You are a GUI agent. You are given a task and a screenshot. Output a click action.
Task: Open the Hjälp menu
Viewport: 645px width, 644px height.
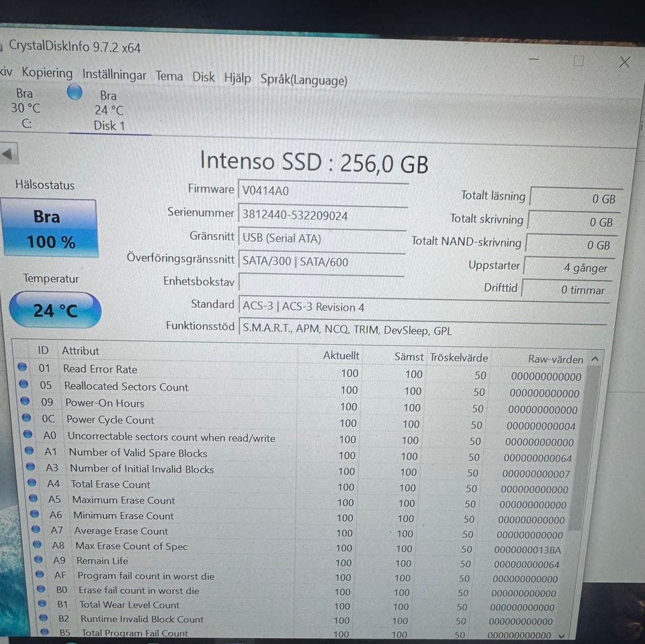237,78
